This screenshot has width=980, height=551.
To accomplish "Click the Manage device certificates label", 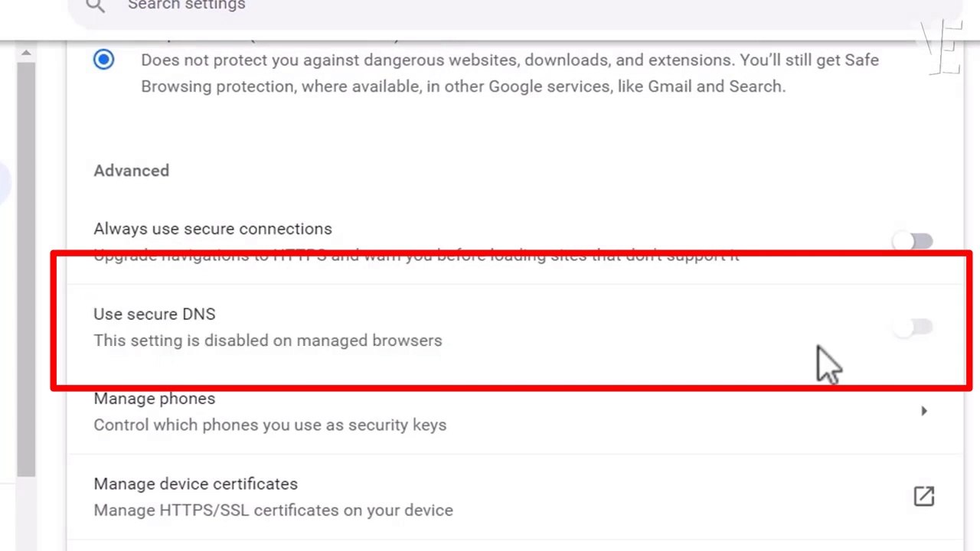I will [195, 484].
